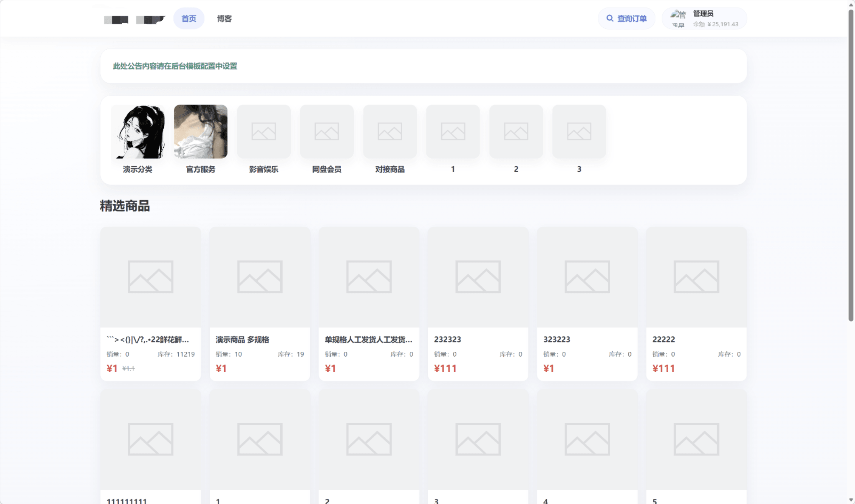This screenshot has height=504, width=855.
Task: Go to the 首页 tab
Action: pos(188,18)
